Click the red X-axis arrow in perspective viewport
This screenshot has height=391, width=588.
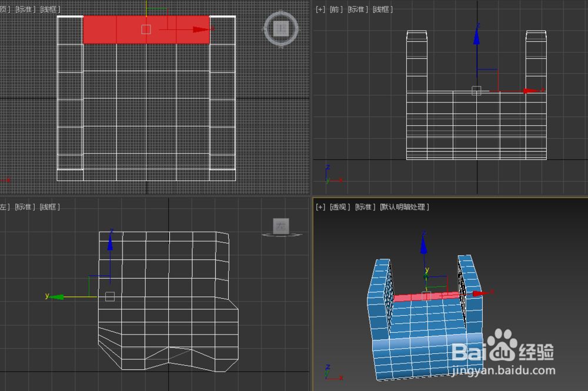click(476, 293)
